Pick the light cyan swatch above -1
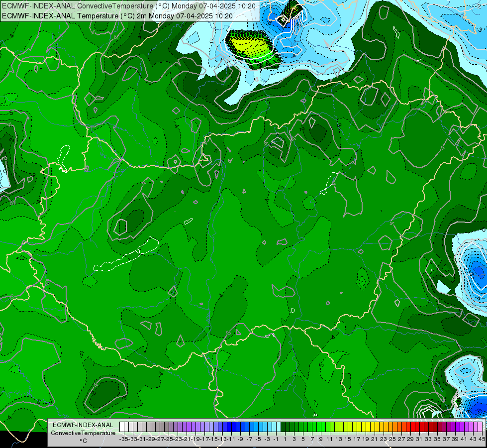Viewport: 487px width, 448px height. 279,427
